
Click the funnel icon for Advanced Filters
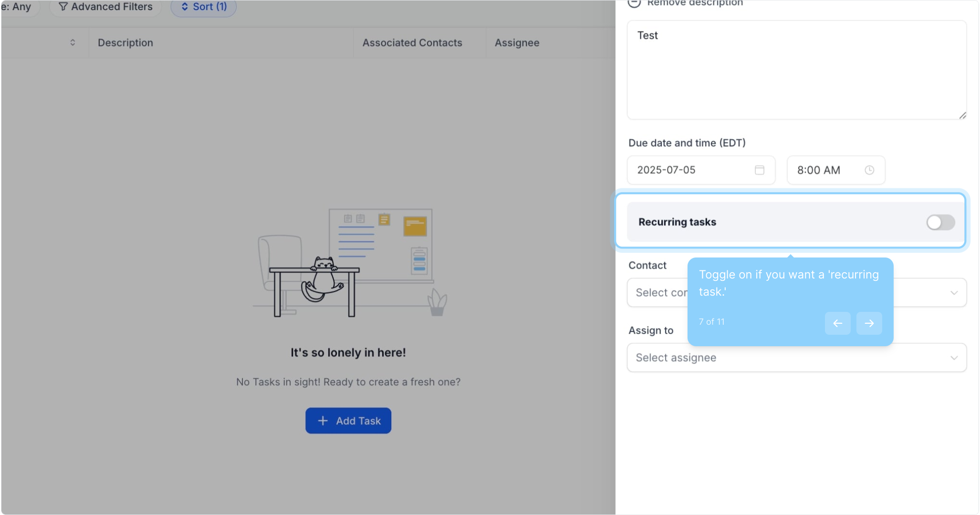[x=63, y=7]
